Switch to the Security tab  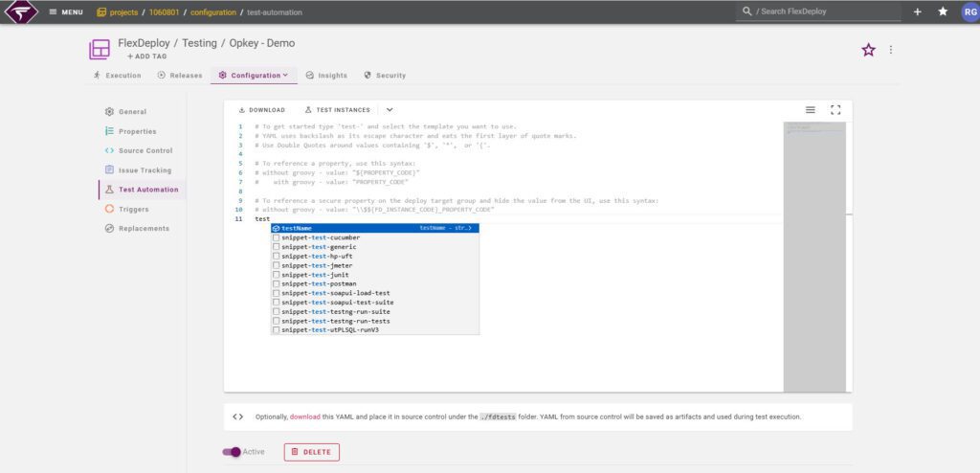click(385, 75)
